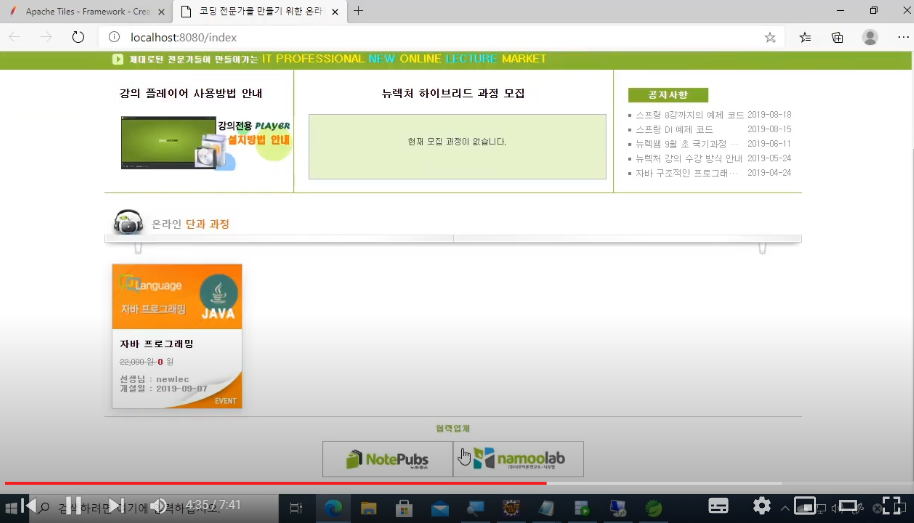Open File Explorer from the taskbar
The image size is (914, 523).
pos(368,508)
